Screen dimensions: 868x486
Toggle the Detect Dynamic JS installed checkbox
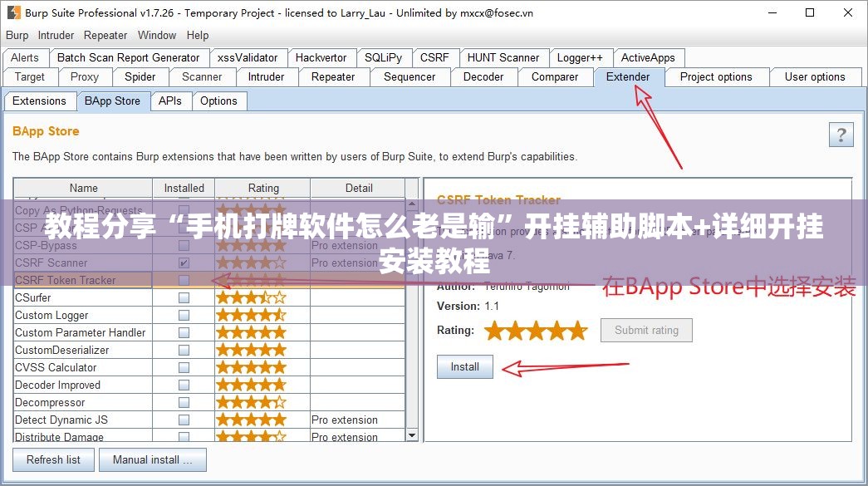tap(184, 420)
